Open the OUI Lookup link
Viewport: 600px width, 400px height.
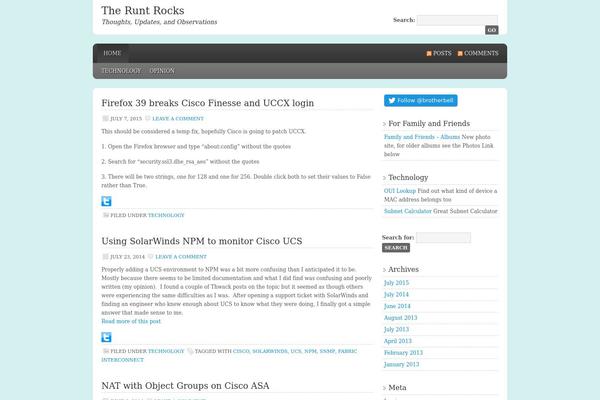coord(399,191)
